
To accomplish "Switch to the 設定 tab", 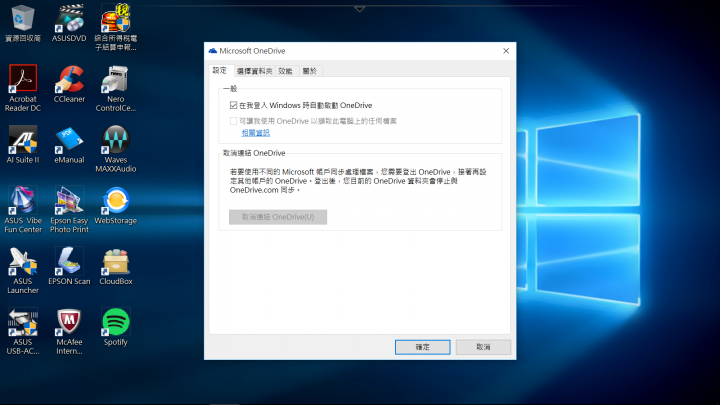I will (x=220, y=70).
